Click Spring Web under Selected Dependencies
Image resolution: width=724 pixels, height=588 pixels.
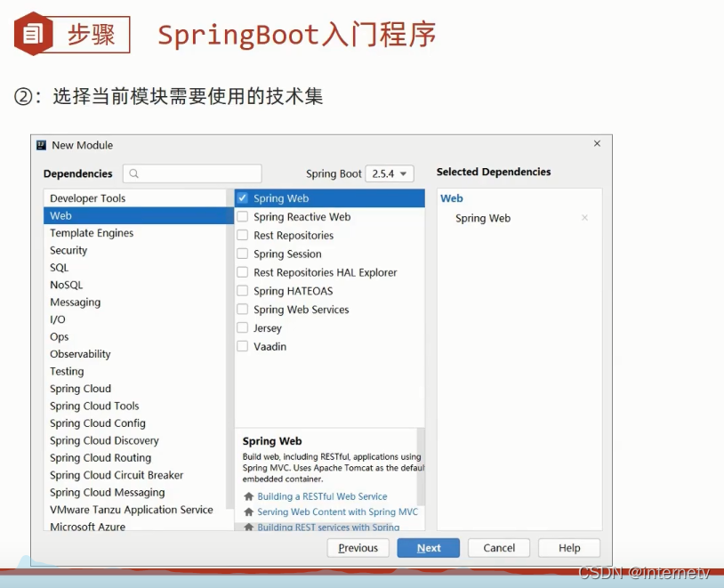[x=483, y=218]
